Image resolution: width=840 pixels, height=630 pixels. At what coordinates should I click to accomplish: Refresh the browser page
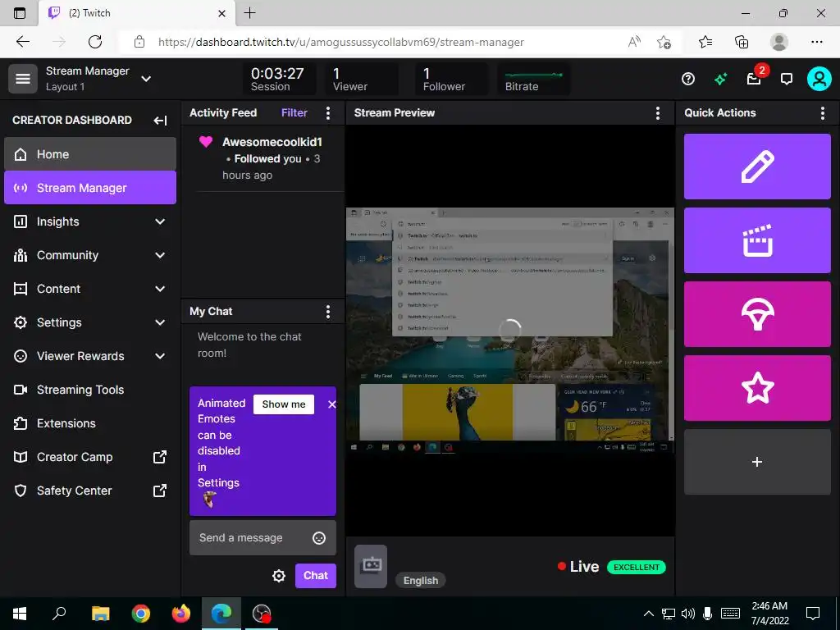click(x=95, y=42)
